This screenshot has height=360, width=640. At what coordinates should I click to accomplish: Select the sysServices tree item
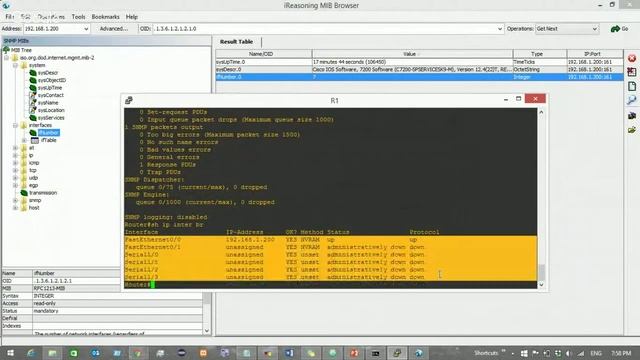pos(51,118)
